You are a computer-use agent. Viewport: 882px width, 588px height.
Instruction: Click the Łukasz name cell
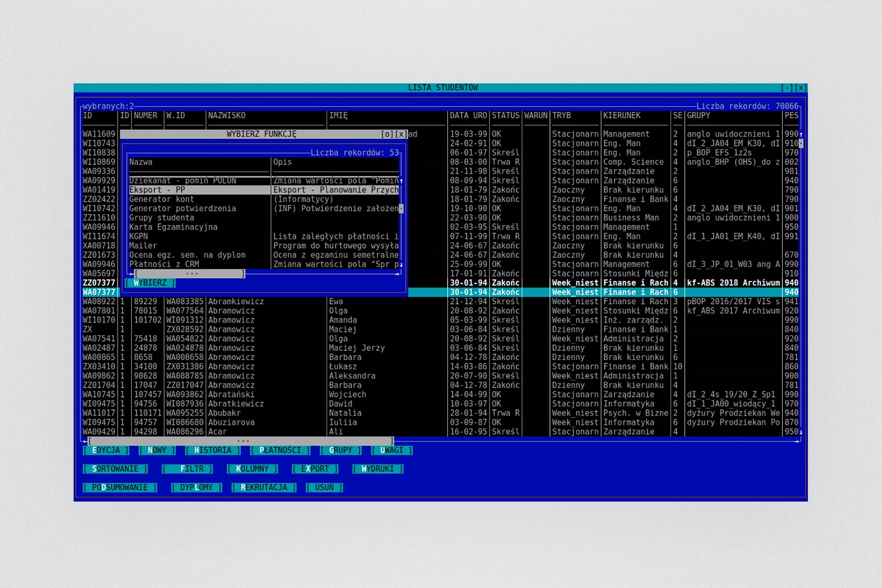[x=343, y=367]
